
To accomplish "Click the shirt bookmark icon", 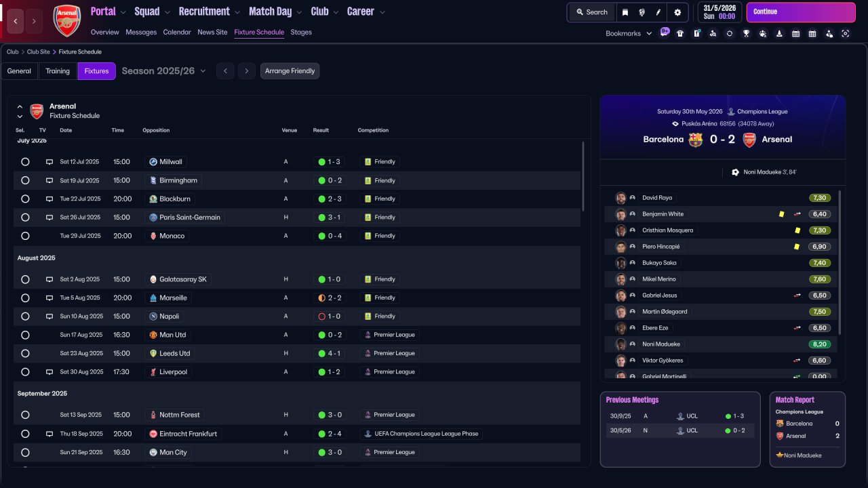I will click(680, 33).
